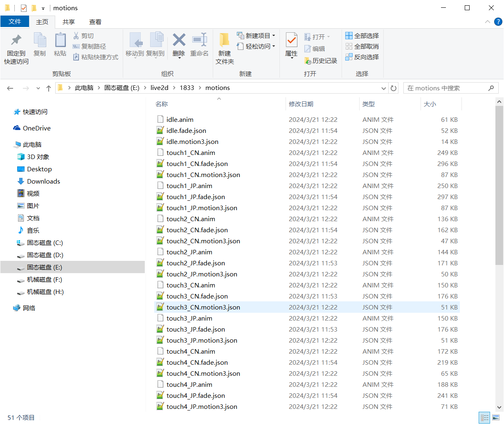
Task: Click the 1833 breadcrumb folder
Action: [x=187, y=88]
